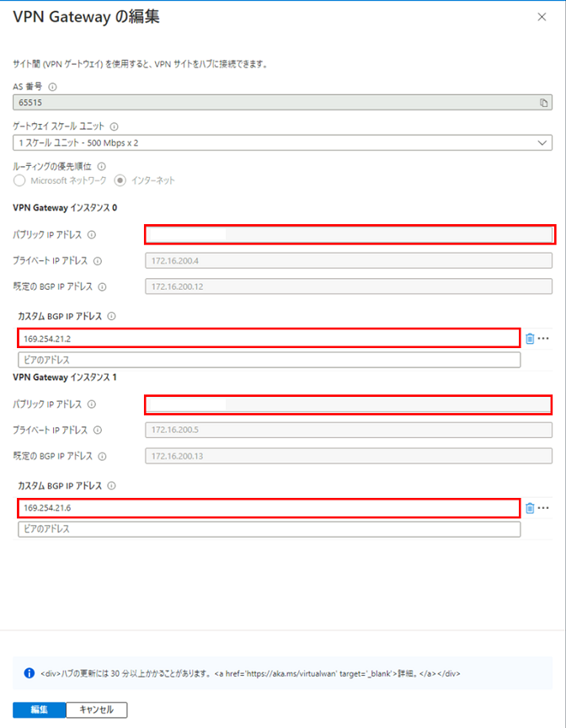Delete custom BGP address 169.254.21.2

click(530, 339)
